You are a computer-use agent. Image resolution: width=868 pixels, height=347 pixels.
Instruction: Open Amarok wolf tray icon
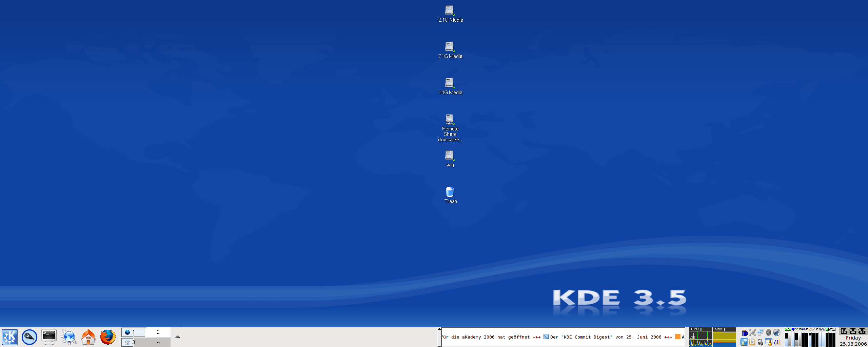pos(777,332)
